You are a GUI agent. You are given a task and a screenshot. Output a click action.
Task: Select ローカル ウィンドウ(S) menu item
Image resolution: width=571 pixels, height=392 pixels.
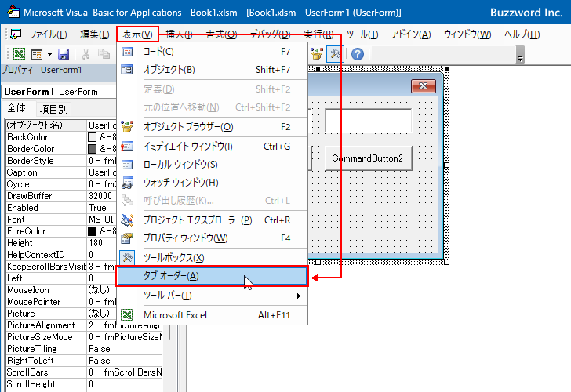click(x=213, y=165)
